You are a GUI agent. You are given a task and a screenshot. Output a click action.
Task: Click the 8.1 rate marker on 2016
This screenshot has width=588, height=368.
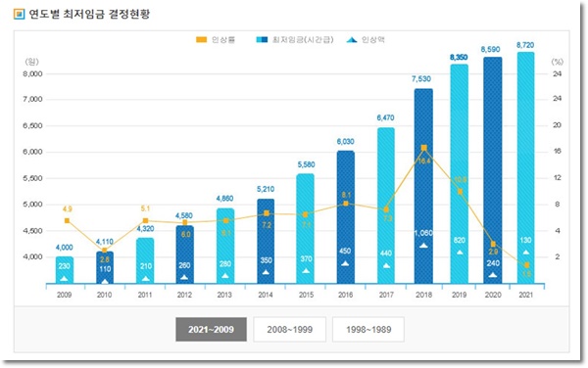(346, 204)
